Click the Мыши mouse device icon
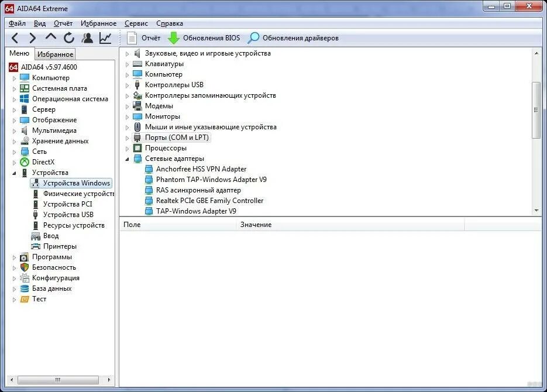 (137, 127)
